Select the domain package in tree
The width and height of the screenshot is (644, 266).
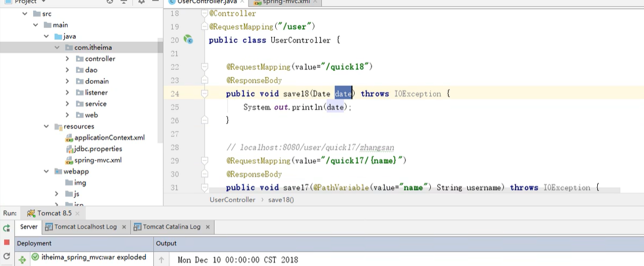(x=97, y=81)
